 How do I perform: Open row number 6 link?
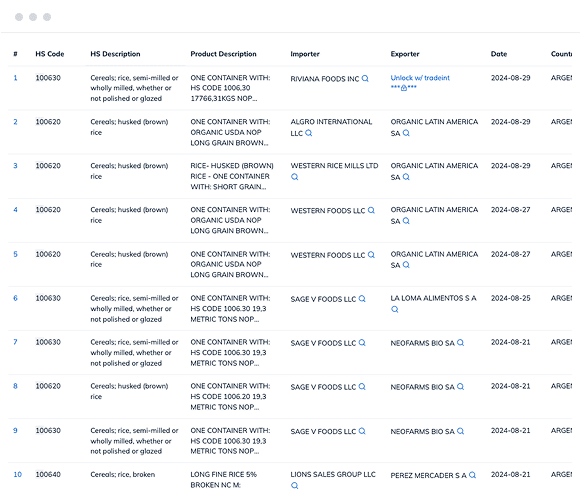coord(16,298)
